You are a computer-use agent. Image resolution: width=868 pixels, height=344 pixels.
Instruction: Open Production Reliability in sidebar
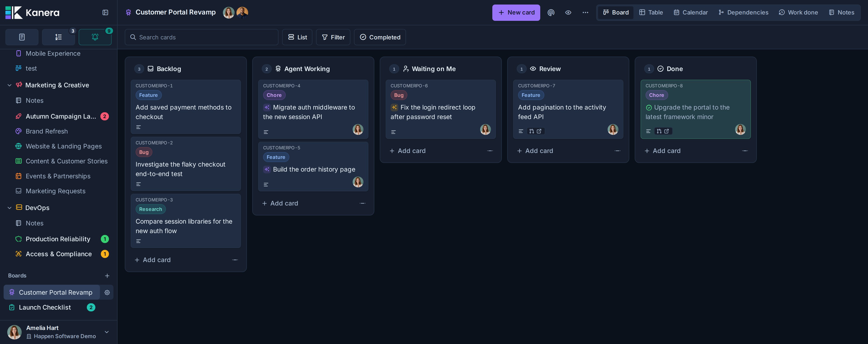click(x=58, y=239)
